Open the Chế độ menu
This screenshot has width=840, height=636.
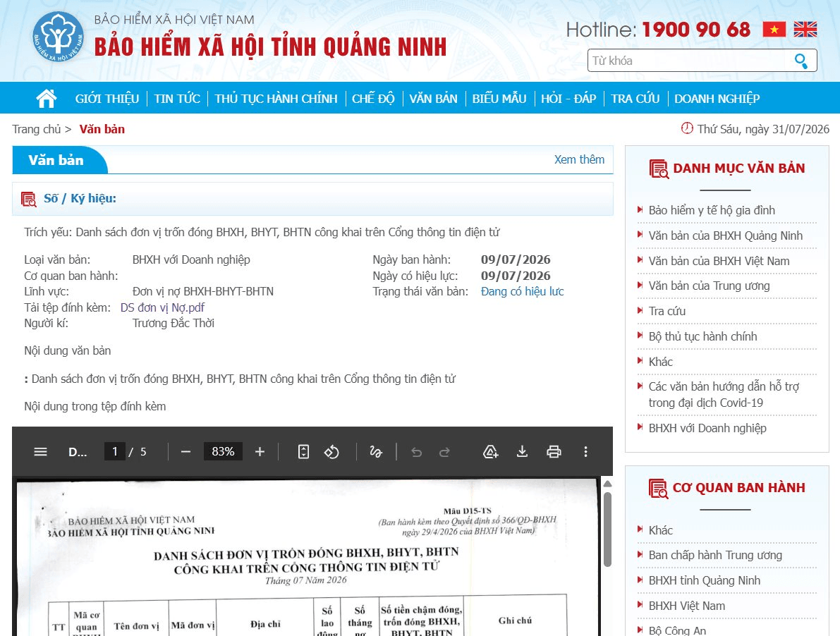point(373,99)
